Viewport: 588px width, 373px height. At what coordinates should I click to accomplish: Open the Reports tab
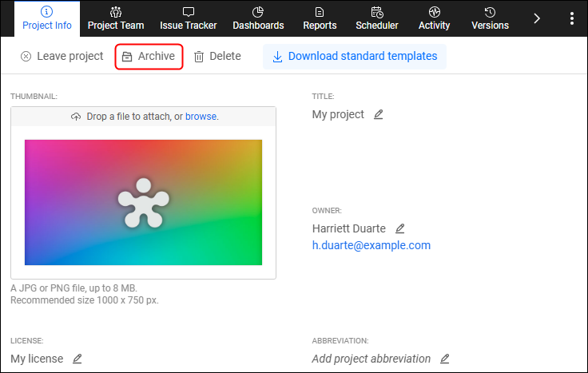click(320, 18)
